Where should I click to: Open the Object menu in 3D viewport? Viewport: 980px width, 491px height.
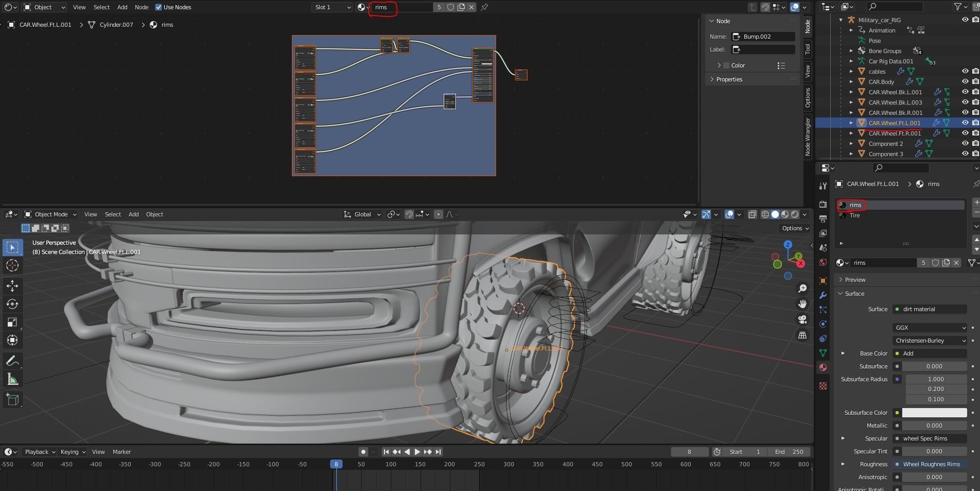[x=154, y=214]
